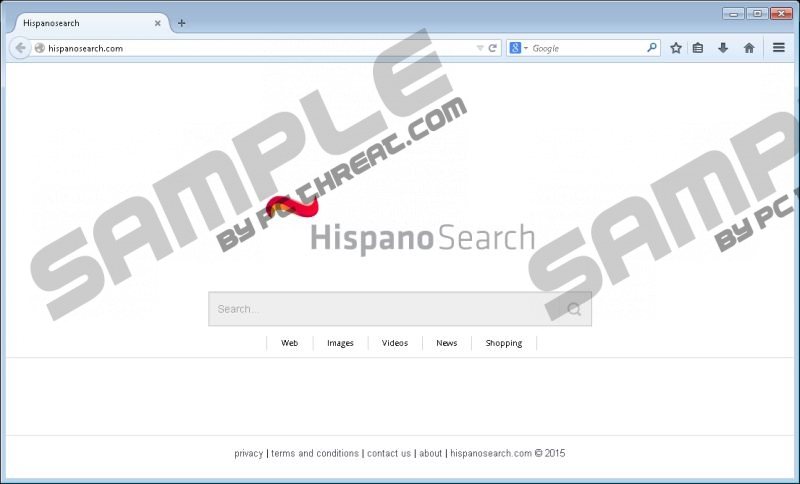This screenshot has height=484, width=800.
Task: Reload the page with the refresh icon
Action: [493, 48]
